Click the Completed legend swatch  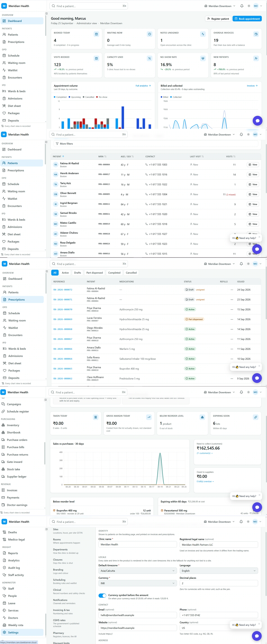(x=55, y=97)
